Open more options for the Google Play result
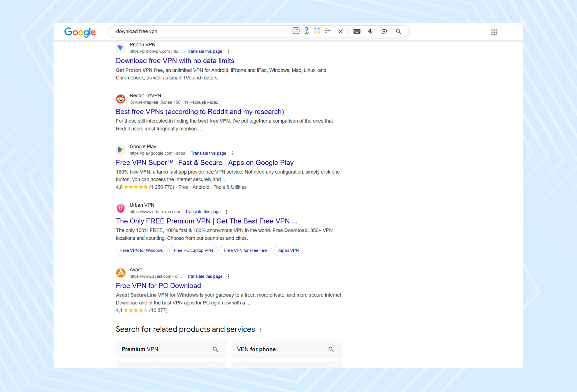577x392 pixels. [x=232, y=153]
